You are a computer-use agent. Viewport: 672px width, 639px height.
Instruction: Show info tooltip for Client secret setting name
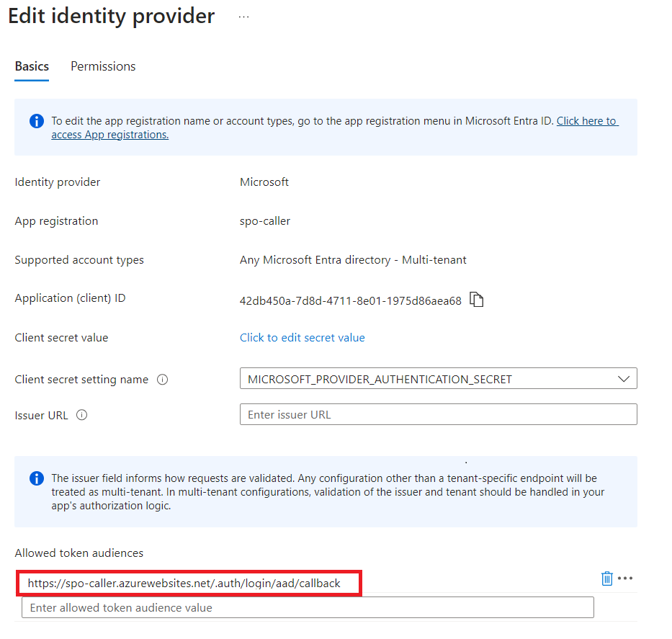pos(162,380)
